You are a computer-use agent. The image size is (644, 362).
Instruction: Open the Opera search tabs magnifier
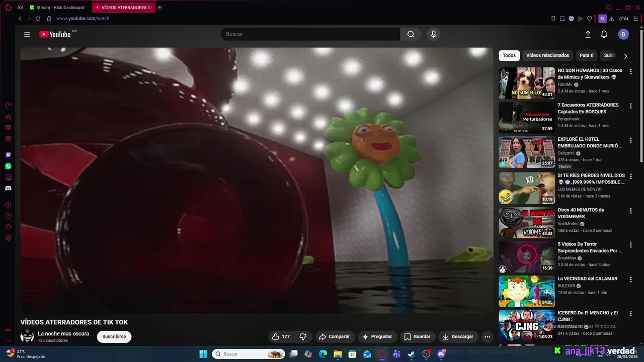pos(608,8)
